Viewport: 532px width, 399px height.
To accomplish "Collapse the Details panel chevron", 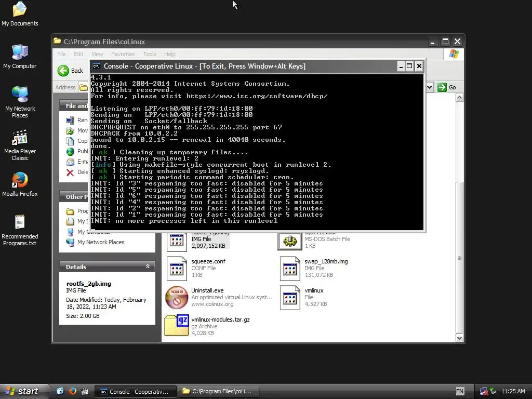I will (x=148, y=267).
